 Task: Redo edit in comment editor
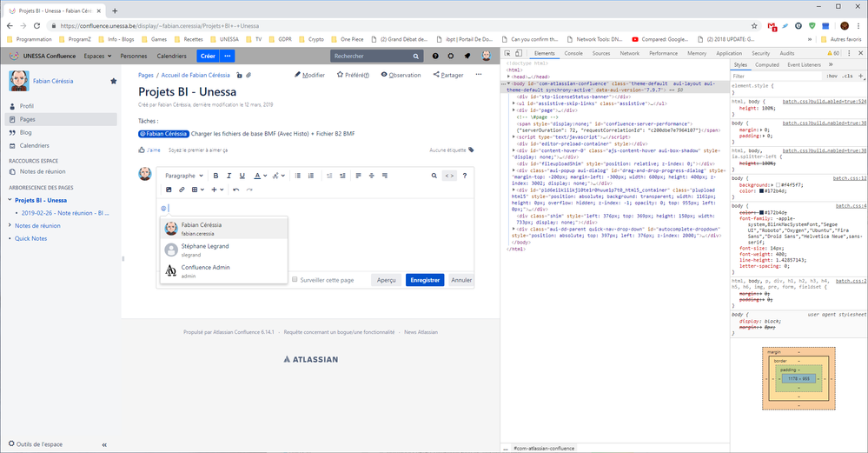click(x=249, y=190)
